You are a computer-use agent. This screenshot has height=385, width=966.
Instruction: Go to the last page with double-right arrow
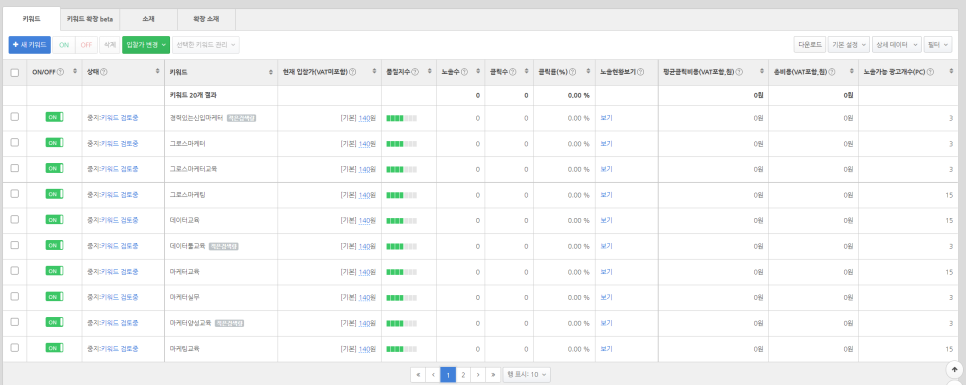point(493,375)
